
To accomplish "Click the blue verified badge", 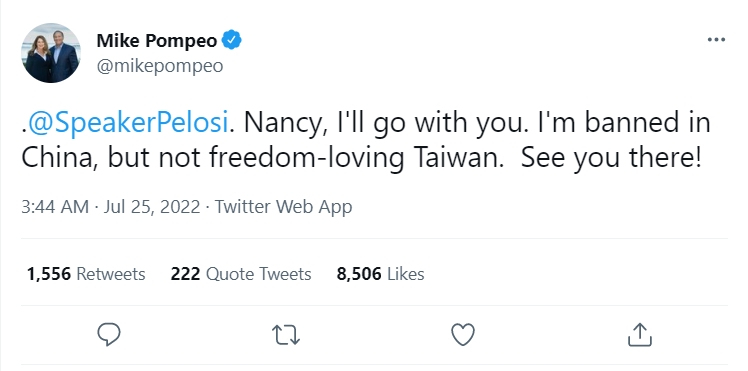I will tap(231, 41).
